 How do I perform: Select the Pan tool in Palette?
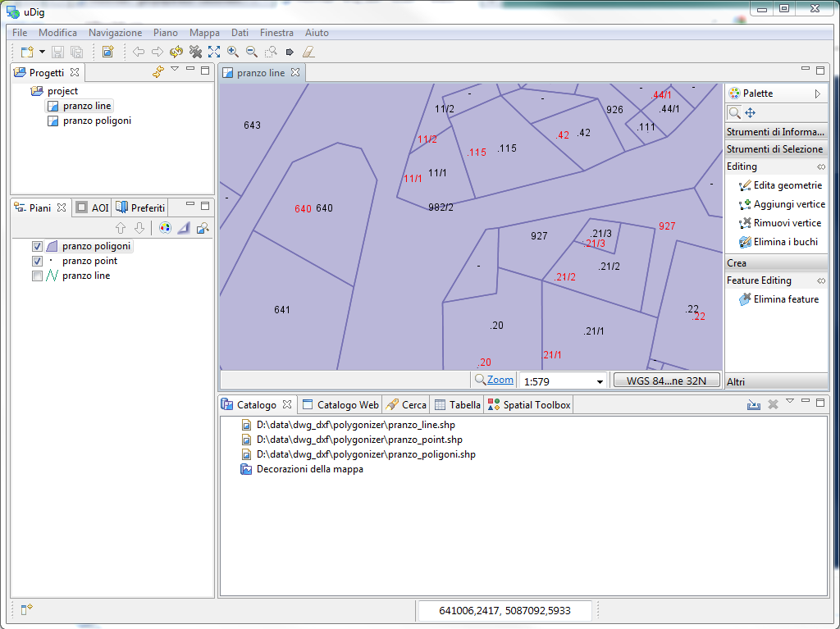point(750,113)
